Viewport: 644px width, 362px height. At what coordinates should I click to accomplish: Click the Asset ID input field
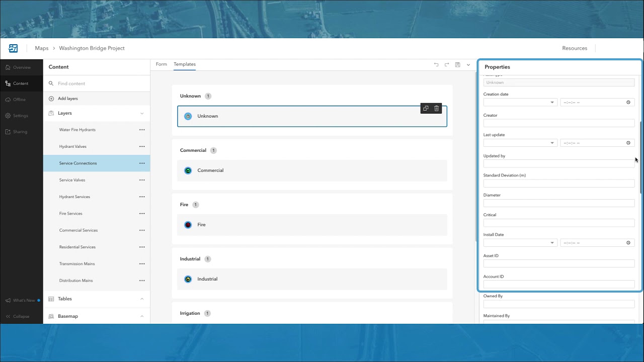pyautogui.click(x=559, y=263)
